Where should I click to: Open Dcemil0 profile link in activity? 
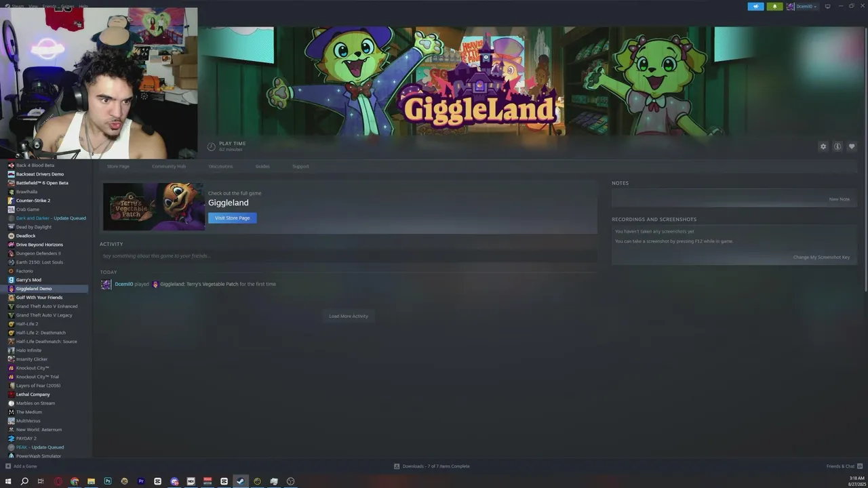[x=124, y=284]
